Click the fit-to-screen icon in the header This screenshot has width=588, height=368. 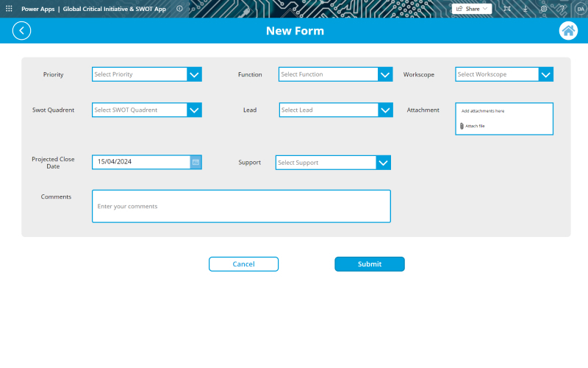(507, 9)
